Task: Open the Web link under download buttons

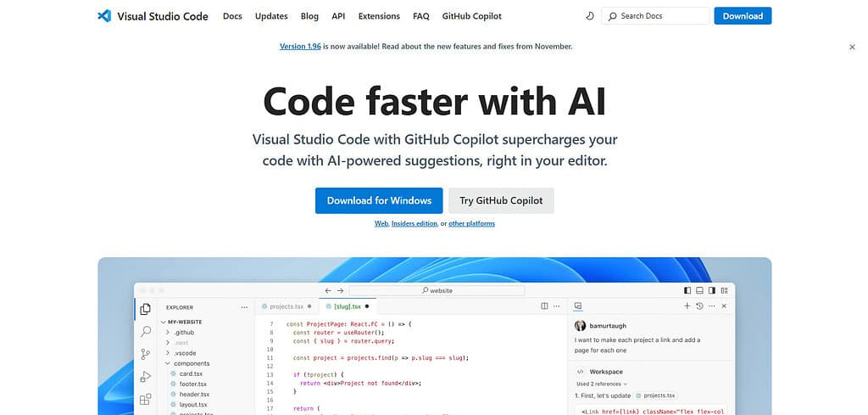Action: click(x=381, y=224)
